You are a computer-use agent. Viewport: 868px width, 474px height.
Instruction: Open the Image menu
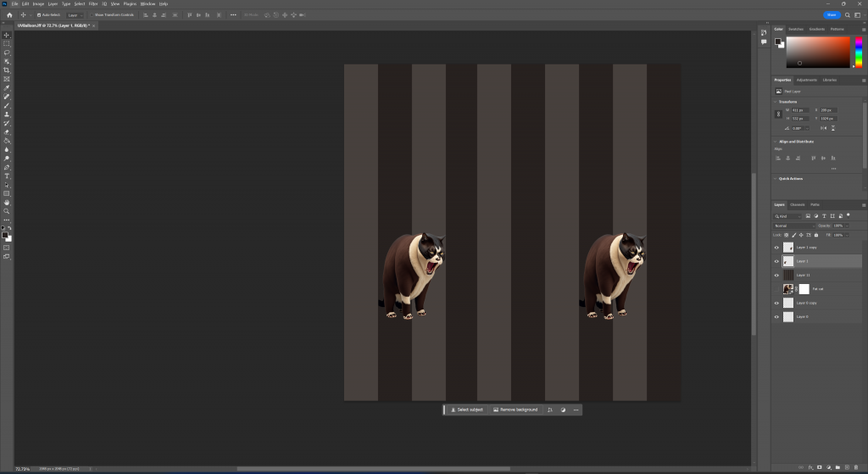[x=38, y=4]
